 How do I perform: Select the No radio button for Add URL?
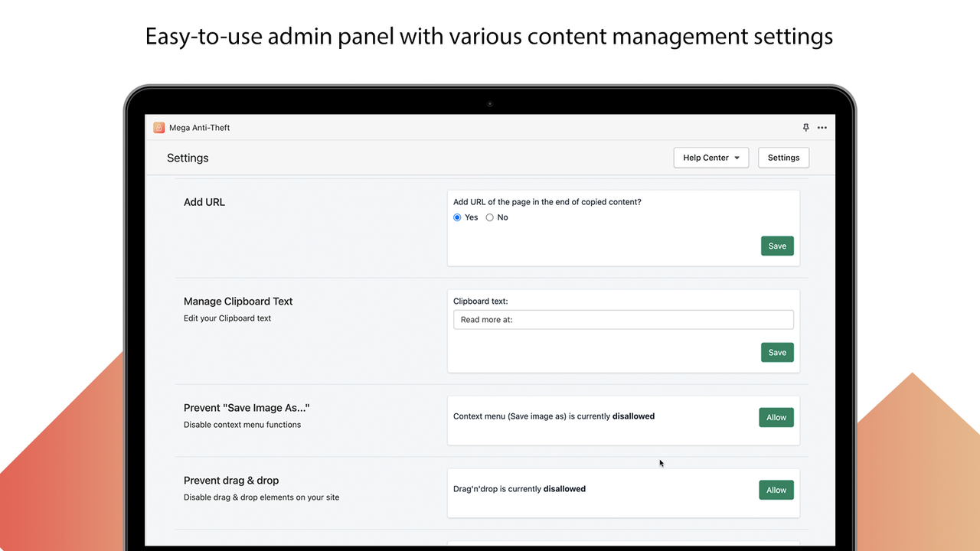[489, 217]
